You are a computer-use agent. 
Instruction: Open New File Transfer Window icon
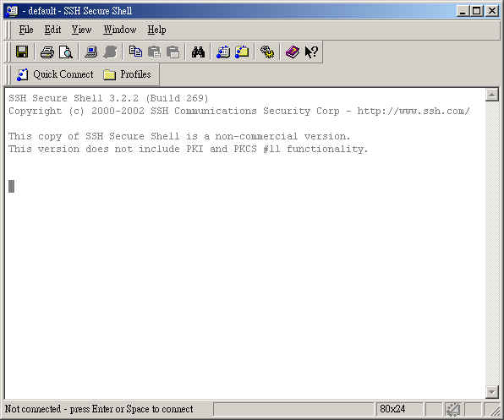(242, 52)
